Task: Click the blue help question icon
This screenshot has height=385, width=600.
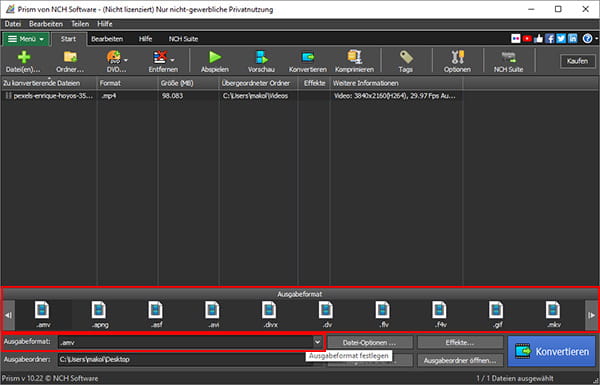Action: click(587, 39)
